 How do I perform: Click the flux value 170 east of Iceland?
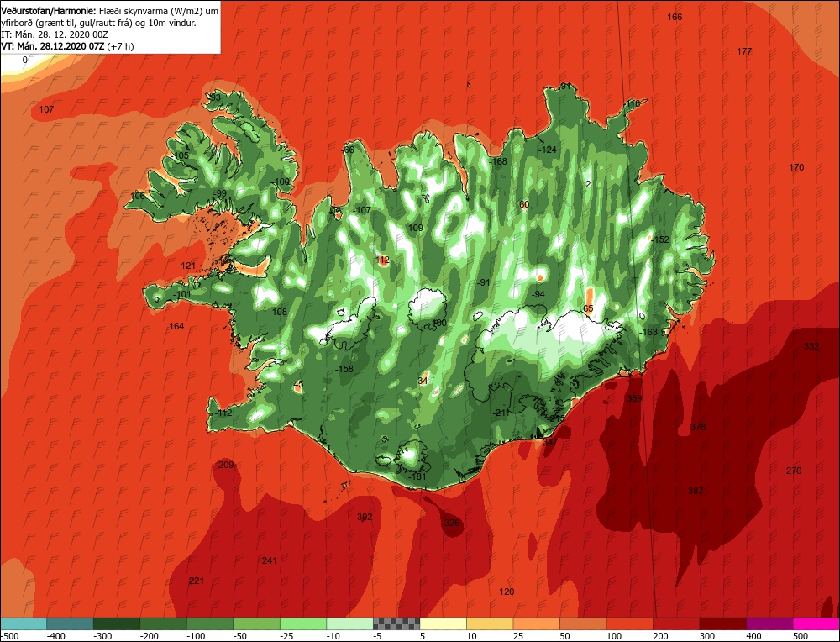click(x=796, y=168)
